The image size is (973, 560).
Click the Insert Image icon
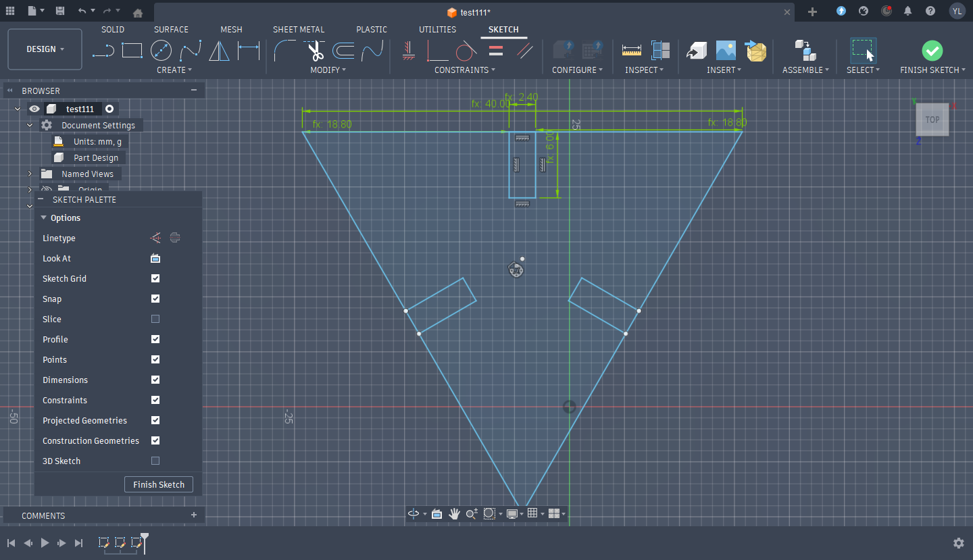(726, 51)
